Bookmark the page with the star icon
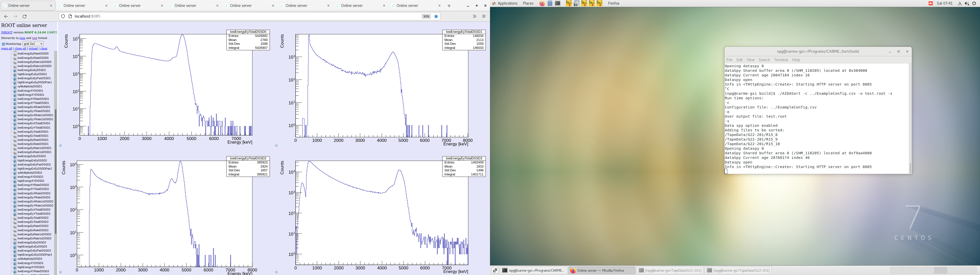Image resolution: width=980 pixels, height=275 pixels. pyautogui.click(x=436, y=16)
